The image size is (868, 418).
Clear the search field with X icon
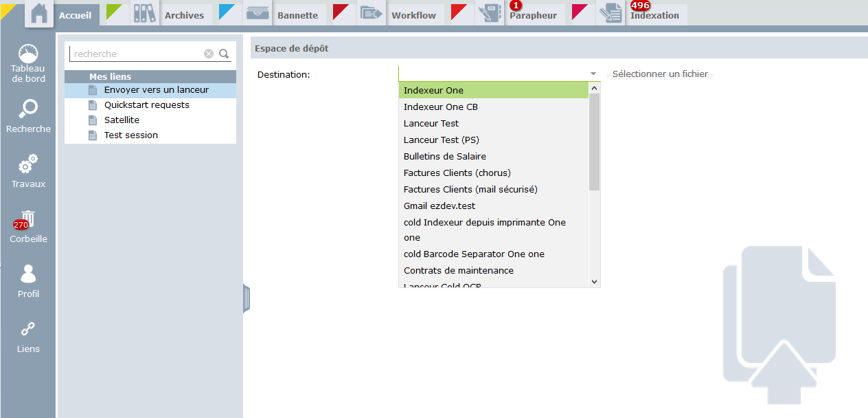coord(209,54)
